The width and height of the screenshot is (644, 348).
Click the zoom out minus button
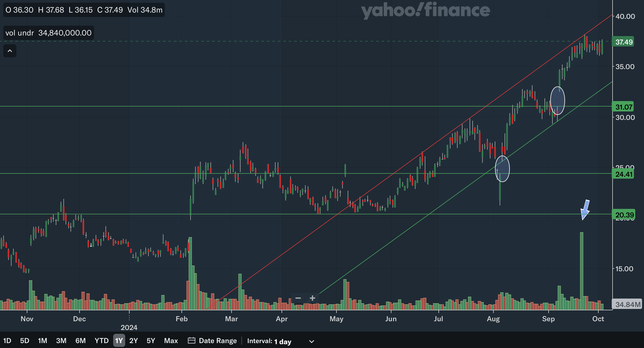[298, 298]
